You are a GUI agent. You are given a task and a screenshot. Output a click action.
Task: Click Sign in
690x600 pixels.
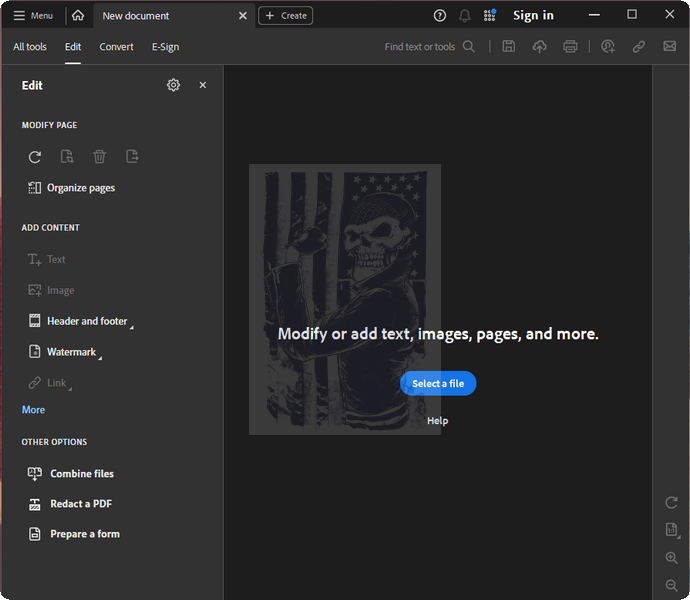(x=533, y=16)
